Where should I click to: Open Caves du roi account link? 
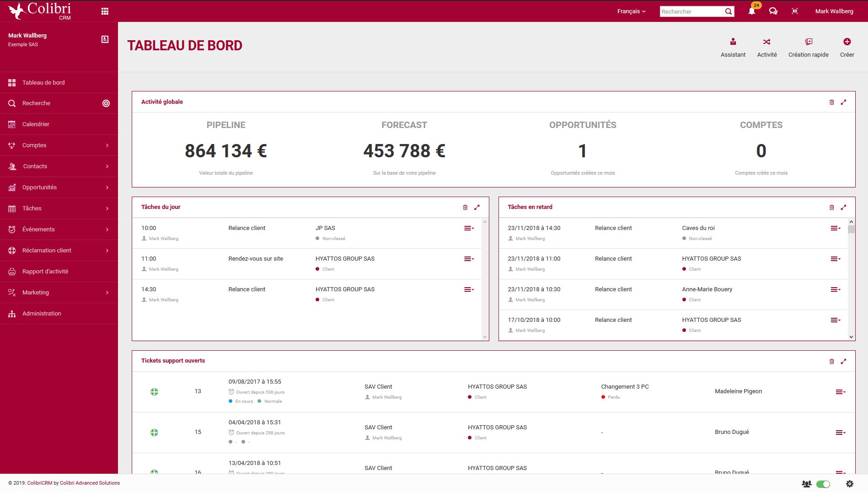[x=698, y=228]
